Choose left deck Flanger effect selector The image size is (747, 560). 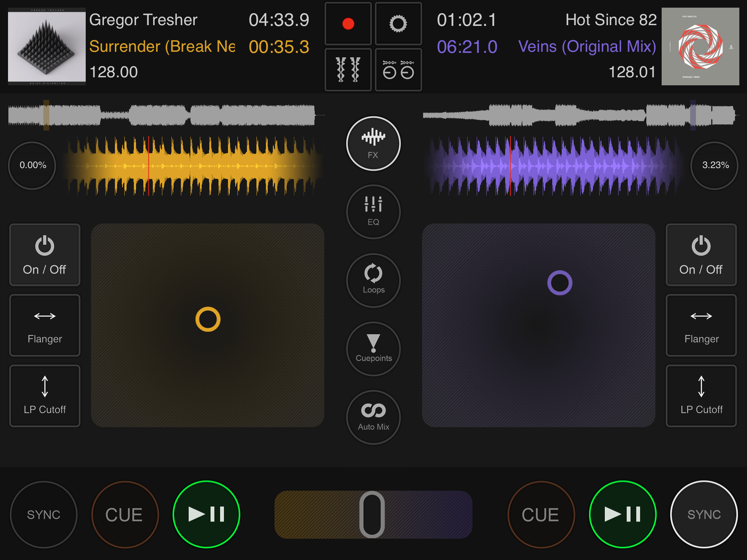[x=44, y=325]
